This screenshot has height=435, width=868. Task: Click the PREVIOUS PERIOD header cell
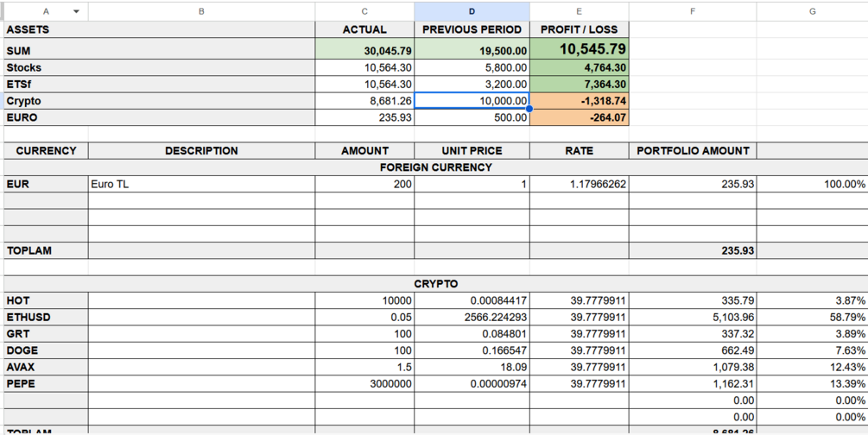tap(472, 29)
